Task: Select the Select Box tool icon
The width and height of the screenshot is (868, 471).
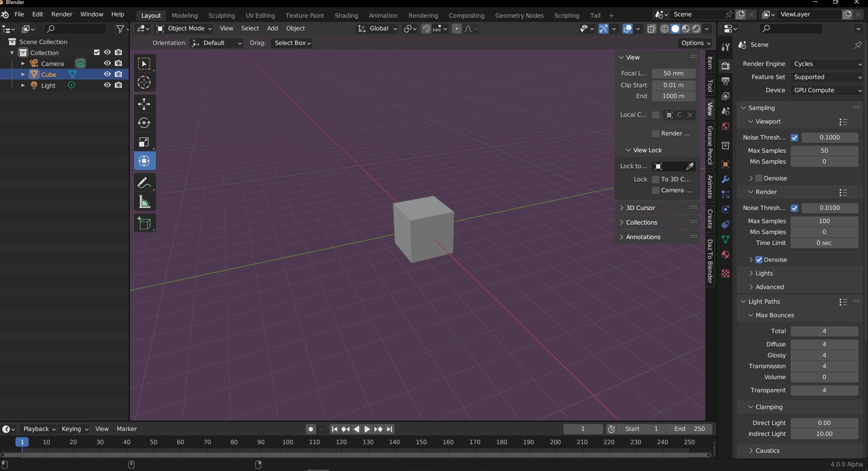Action: 145,64
